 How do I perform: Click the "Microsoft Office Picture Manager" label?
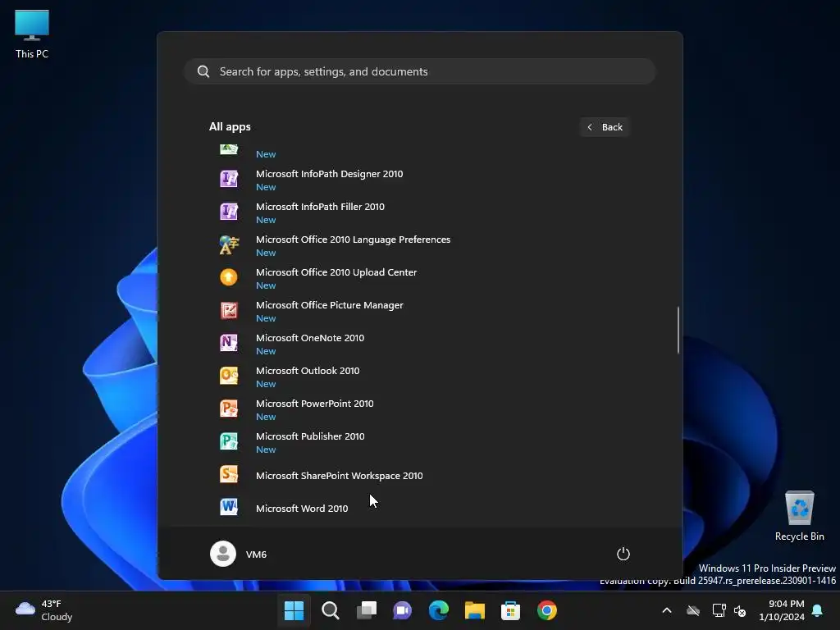click(330, 305)
